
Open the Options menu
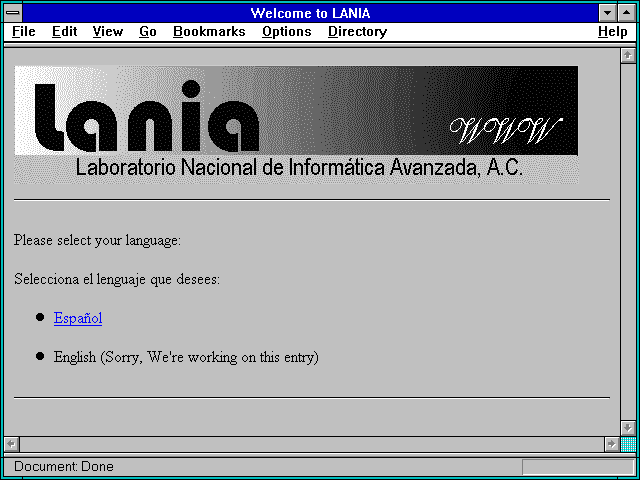pos(287,32)
